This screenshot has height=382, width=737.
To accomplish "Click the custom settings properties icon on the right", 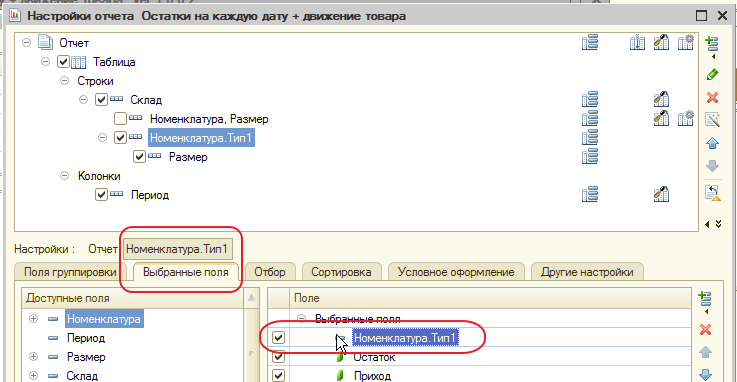I will 713,193.
